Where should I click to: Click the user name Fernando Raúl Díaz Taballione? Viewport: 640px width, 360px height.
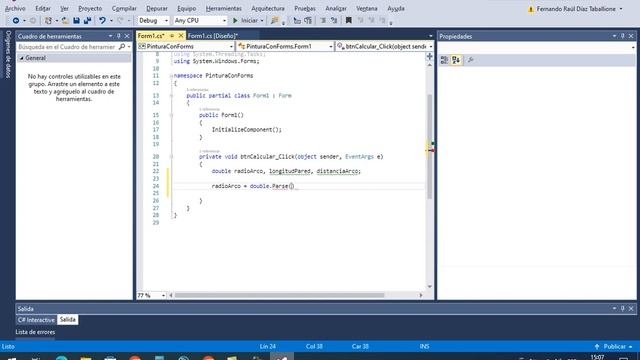(576, 9)
